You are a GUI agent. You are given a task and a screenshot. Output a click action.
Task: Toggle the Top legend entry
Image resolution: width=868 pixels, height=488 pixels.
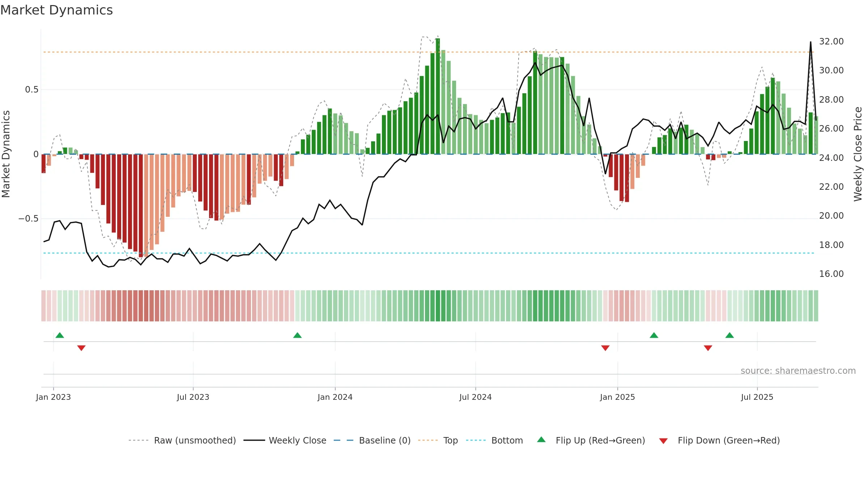tap(438, 440)
